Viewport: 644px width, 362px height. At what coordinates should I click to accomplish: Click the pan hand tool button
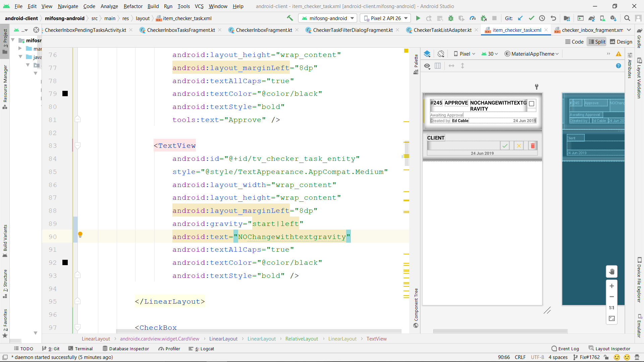(x=611, y=271)
